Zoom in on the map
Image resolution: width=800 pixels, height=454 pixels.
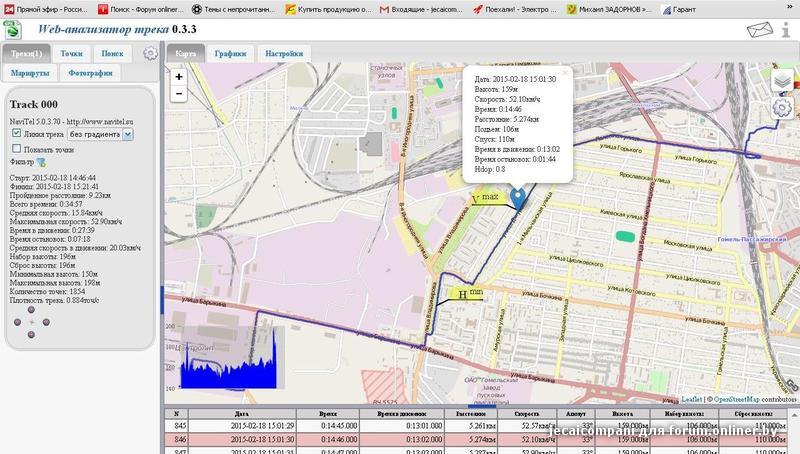point(179,77)
